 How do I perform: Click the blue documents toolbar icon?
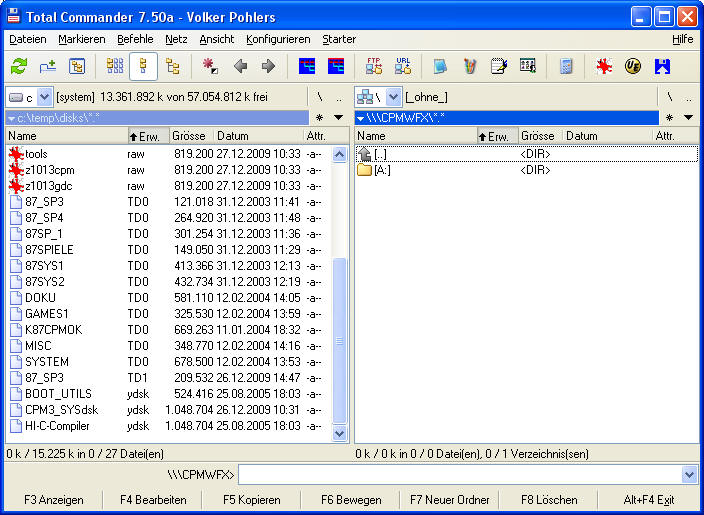tap(440, 66)
